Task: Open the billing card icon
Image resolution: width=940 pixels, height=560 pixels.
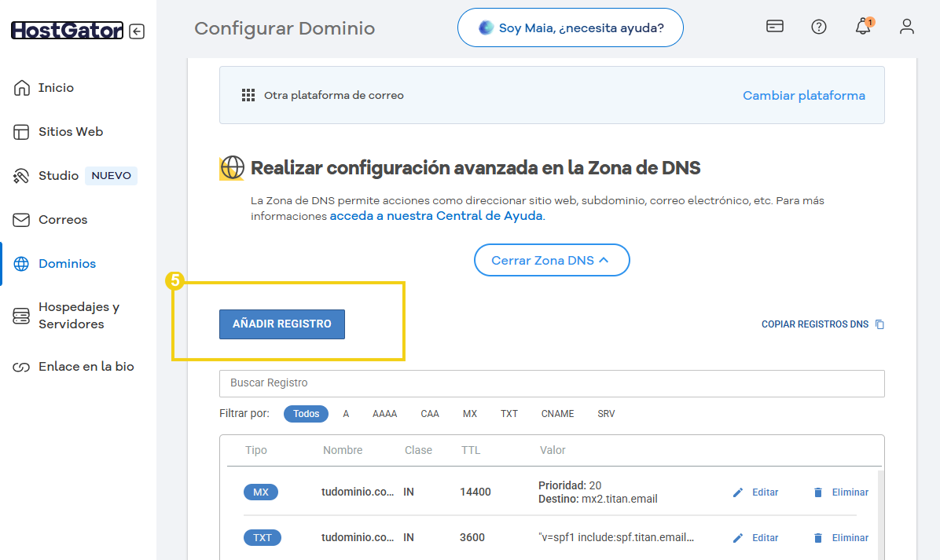Action: [774, 26]
